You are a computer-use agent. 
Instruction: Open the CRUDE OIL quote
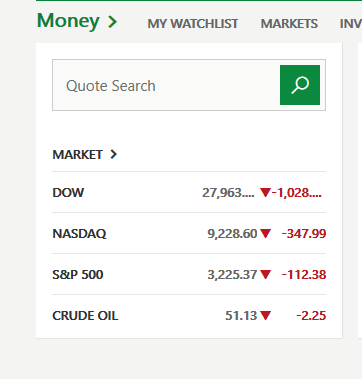click(85, 316)
